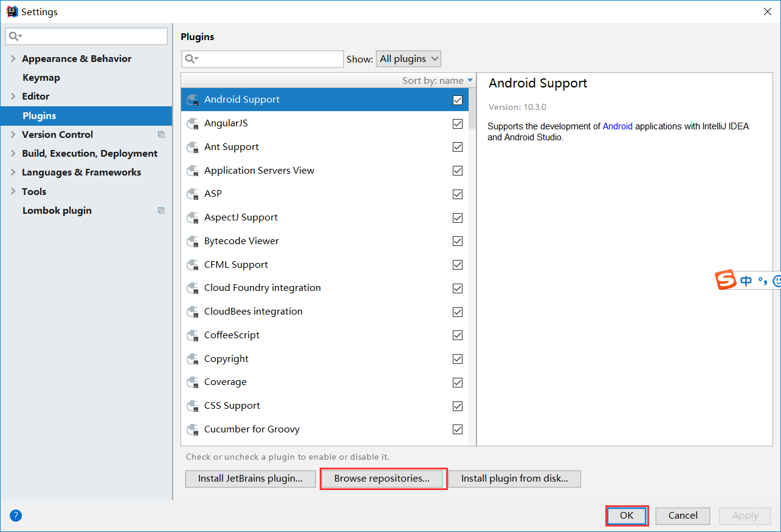The height and width of the screenshot is (532, 781).
Task: Click Install JetBrains plugin button
Action: (250, 479)
